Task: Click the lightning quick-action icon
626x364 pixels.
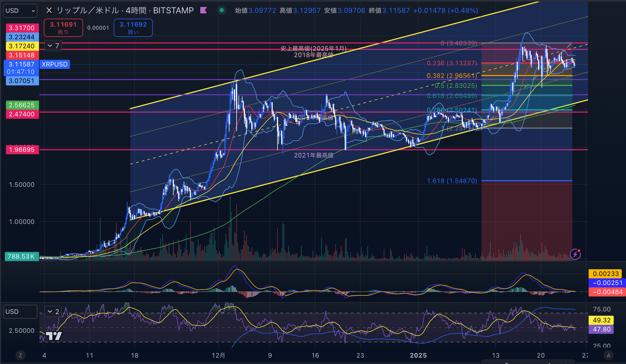Action: [575, 254]
